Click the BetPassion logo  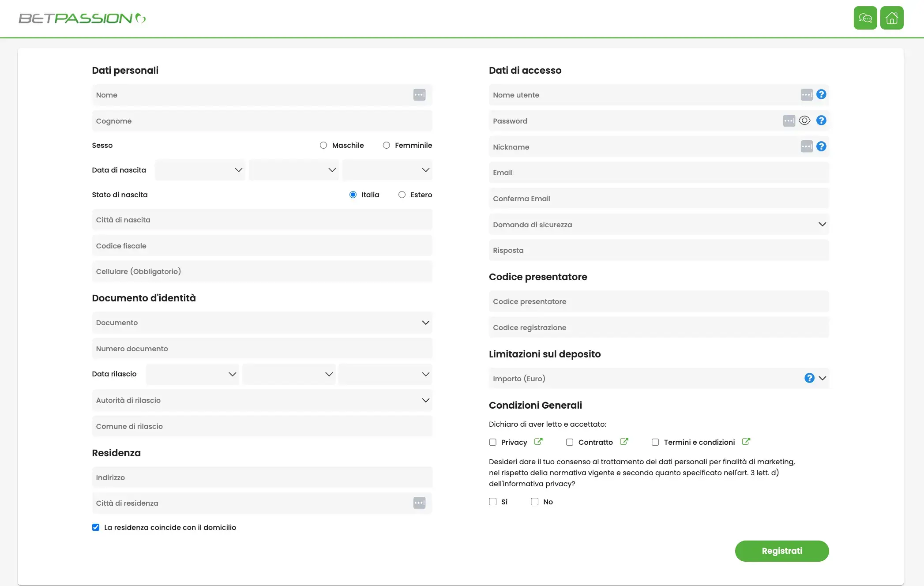coord(83,18)
